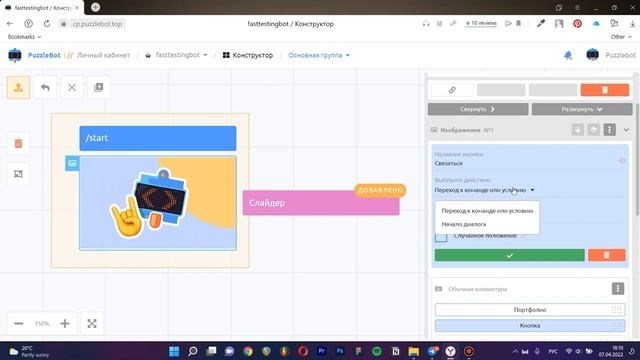Click the Puzzlebot user profile

pyautogui.click(x=611, y=55)
